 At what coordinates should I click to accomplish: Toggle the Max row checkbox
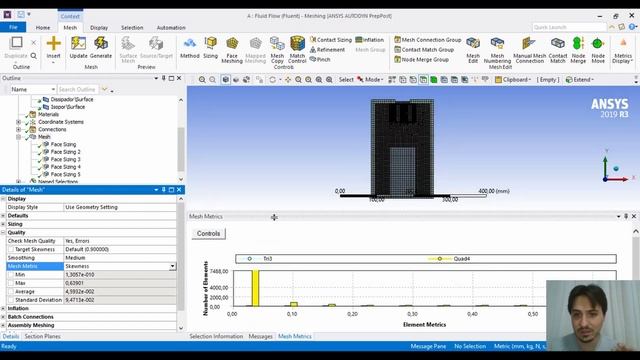pos(11,283)
